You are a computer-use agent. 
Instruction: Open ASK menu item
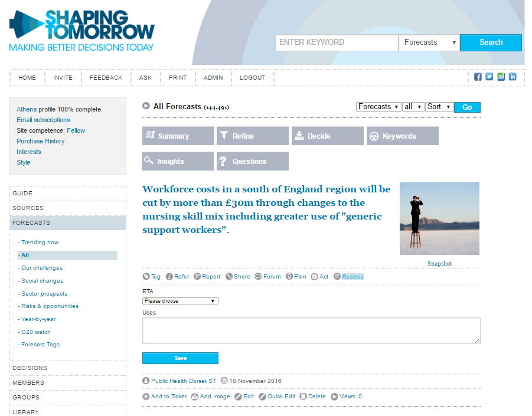145,78
